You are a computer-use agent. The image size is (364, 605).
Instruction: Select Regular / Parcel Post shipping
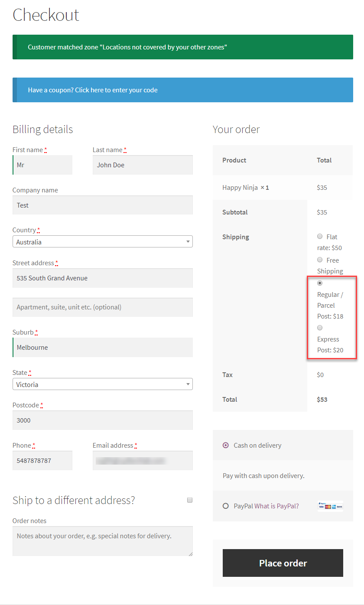(x=320, y=283)
